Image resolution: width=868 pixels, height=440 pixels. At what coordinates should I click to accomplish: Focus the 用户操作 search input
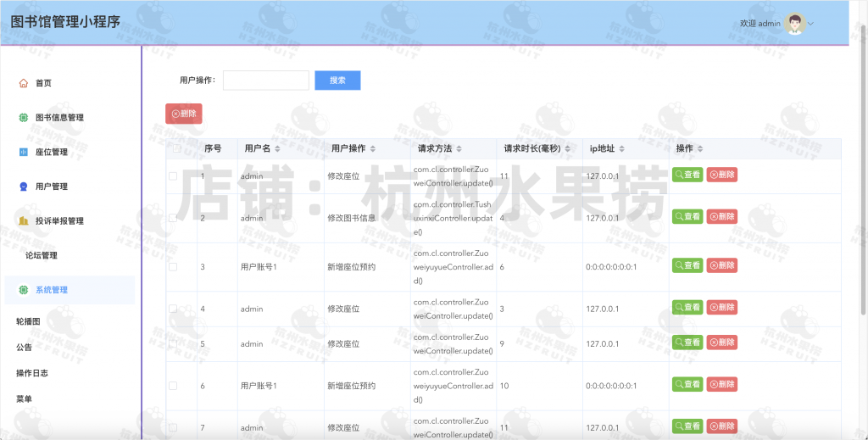coord(265,81)
